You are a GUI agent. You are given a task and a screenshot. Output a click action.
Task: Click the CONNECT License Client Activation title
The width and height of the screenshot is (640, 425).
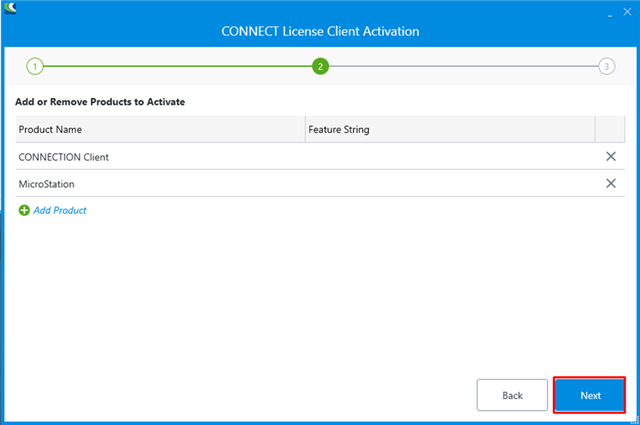(x=320, y=31)
